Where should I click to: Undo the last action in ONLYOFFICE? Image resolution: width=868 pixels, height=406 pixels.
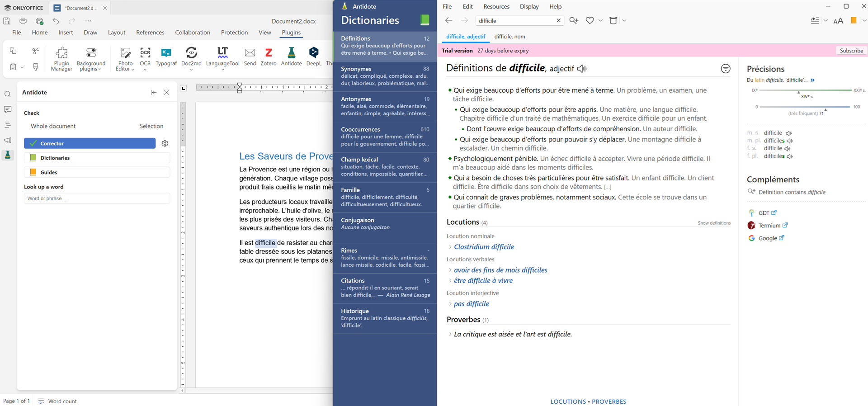(x=56, y=21)
